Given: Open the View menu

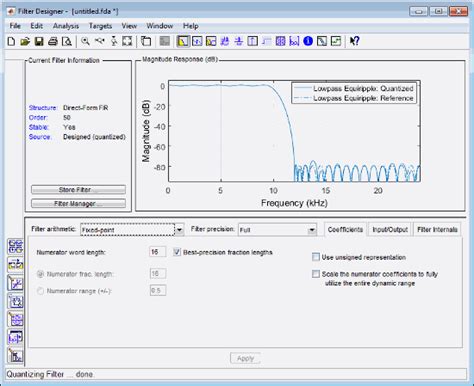Looking at the screenshot, I should tap(129, 26).
